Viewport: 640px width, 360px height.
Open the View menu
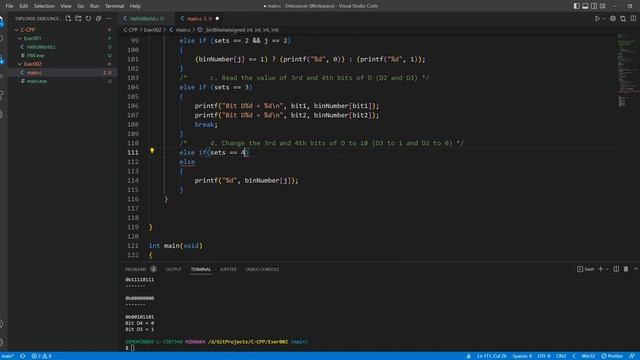[x=66, y=6]
